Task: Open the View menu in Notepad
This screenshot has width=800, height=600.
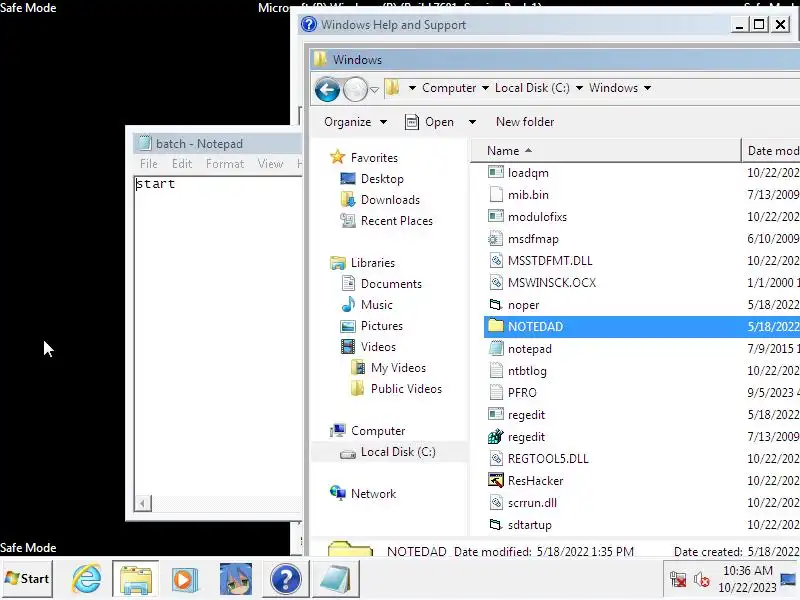Action: click(270, 164)
